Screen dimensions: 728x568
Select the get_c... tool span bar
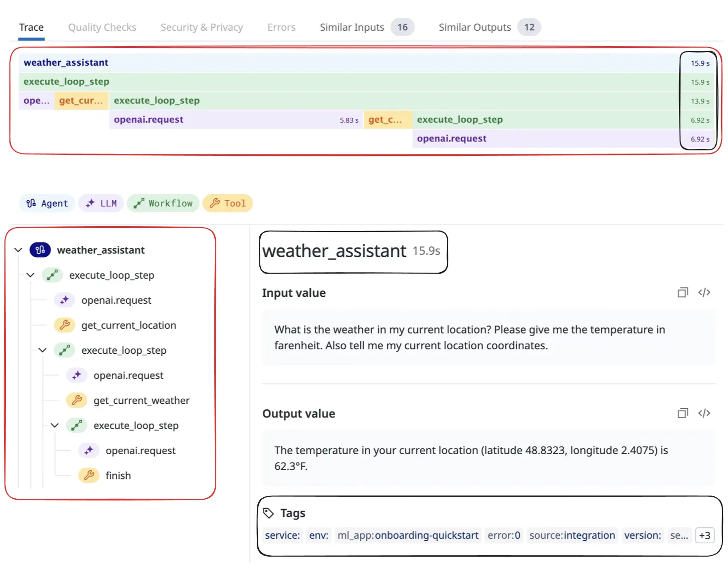pos(388,120)
